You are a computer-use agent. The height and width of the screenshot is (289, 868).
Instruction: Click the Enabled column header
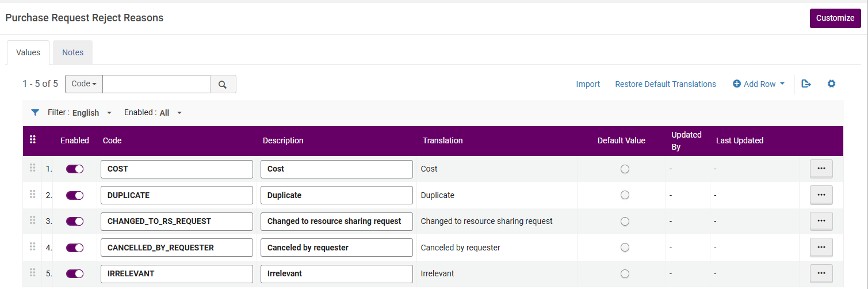[75, 140]
